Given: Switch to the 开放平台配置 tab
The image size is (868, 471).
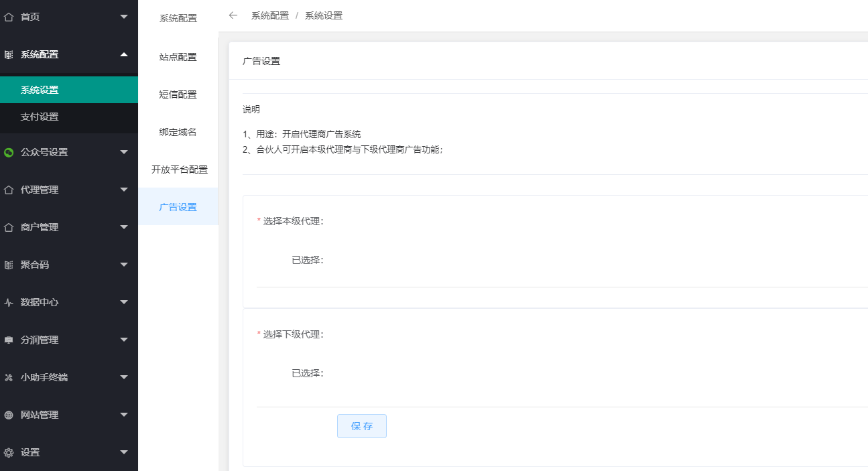Looking at the screenshot, I should click(x=178, y=170).
